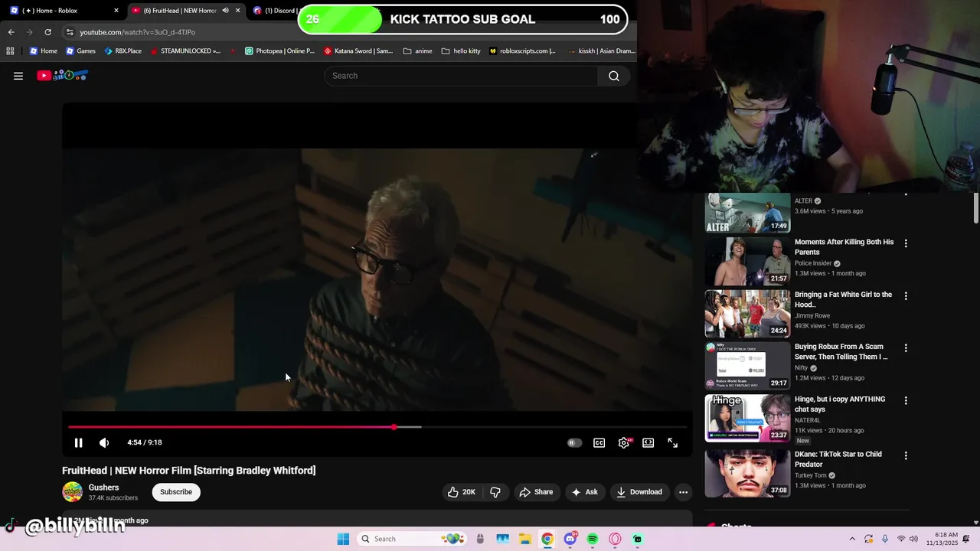Image resolution: width=980 pixels, height=551 pixels.
Task: Open the Chrome apps grid icon
Action: coord(10,51)
